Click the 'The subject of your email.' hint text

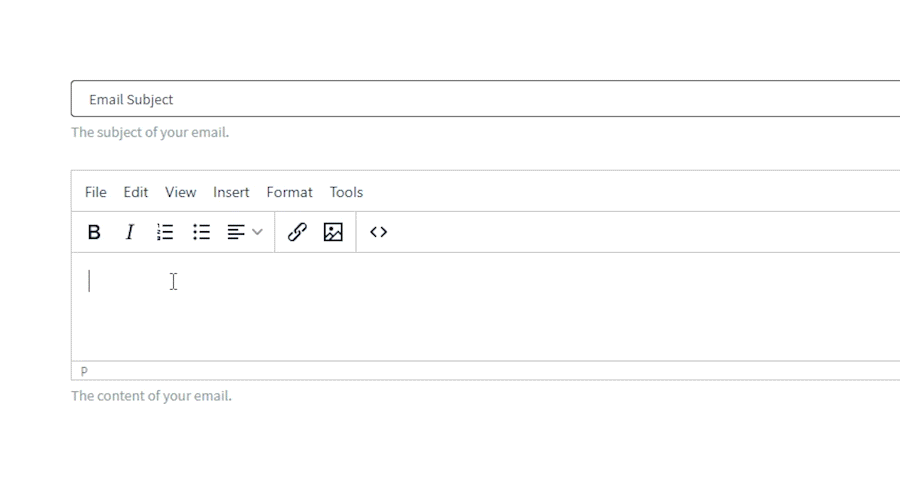(150, 133)
